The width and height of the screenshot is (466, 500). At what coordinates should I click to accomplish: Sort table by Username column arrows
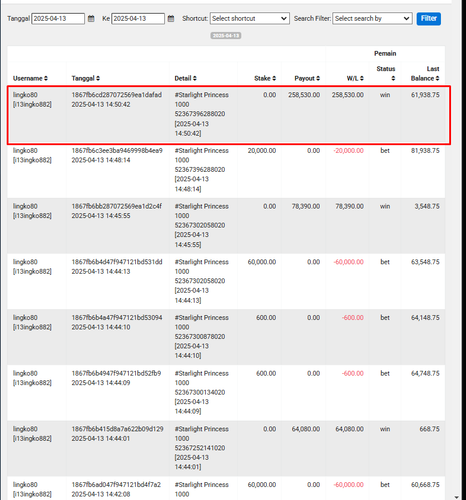point(46,78)
